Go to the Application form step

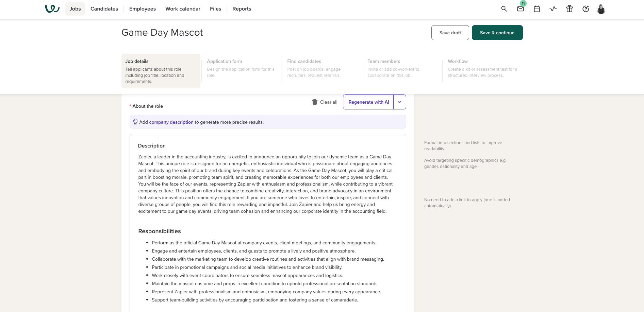click(x=241, y=68)
